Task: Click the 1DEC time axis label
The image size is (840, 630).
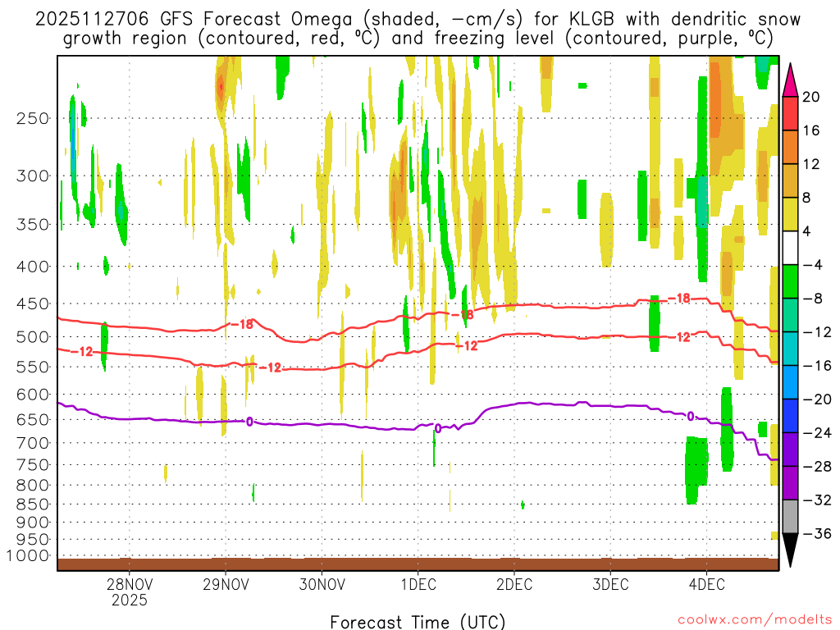Action: pos(418,584)
